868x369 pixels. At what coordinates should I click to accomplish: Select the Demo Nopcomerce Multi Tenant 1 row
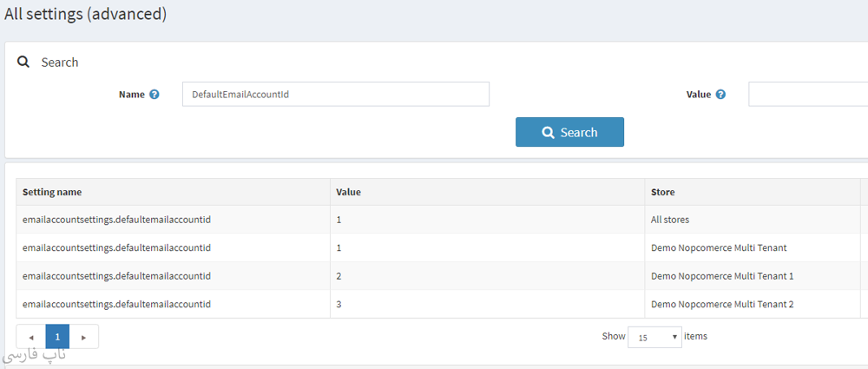click(x=116, y=276)
